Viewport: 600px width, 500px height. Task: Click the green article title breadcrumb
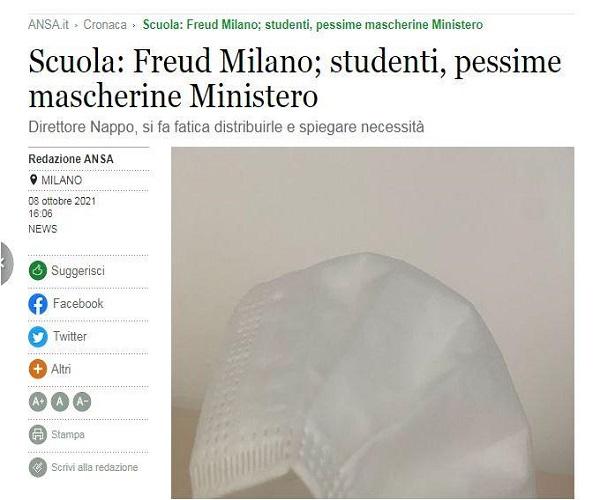point(313,24)
